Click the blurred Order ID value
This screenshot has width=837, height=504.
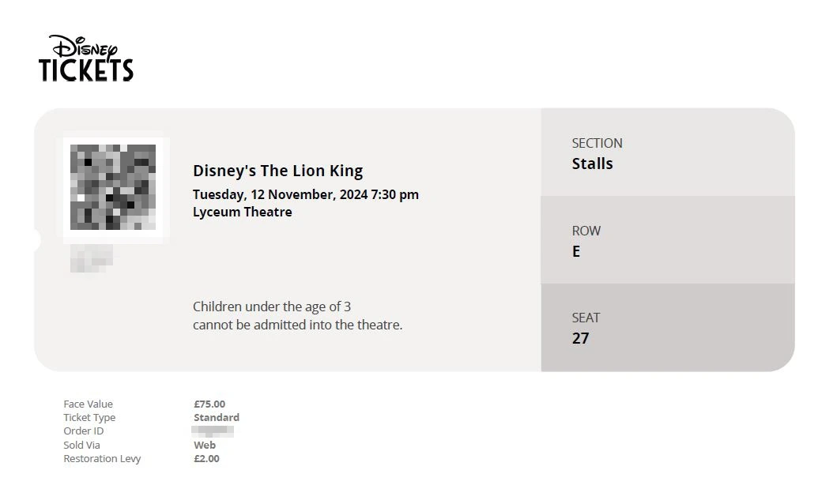pos(213,431)
